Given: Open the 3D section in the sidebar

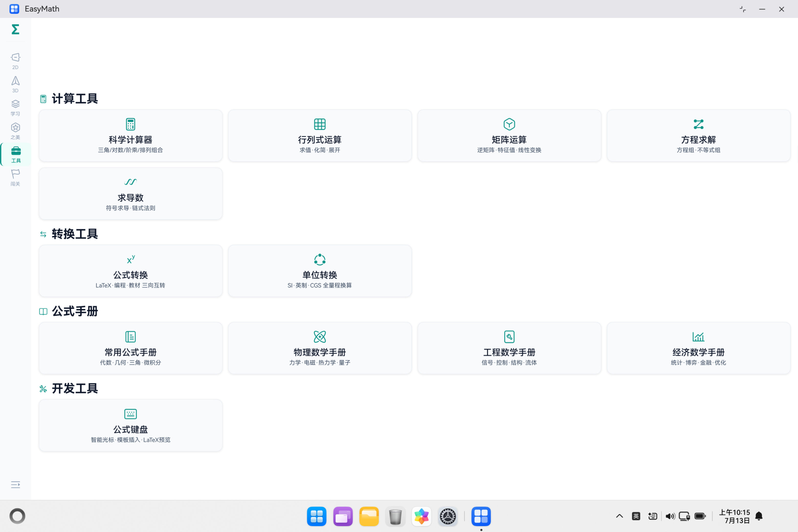Looking at the screenshot, I should (x=15, y=84).
